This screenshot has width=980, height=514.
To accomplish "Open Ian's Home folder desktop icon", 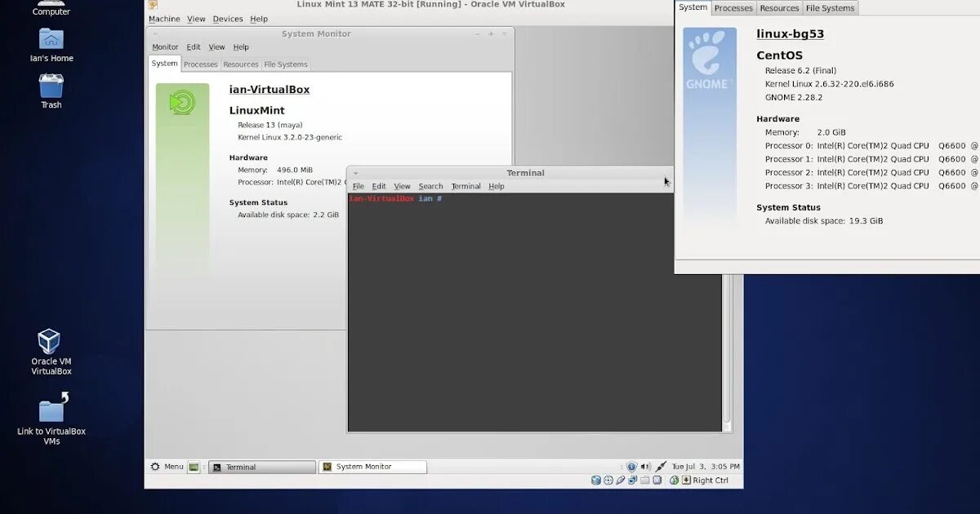I will coord(51,38).
